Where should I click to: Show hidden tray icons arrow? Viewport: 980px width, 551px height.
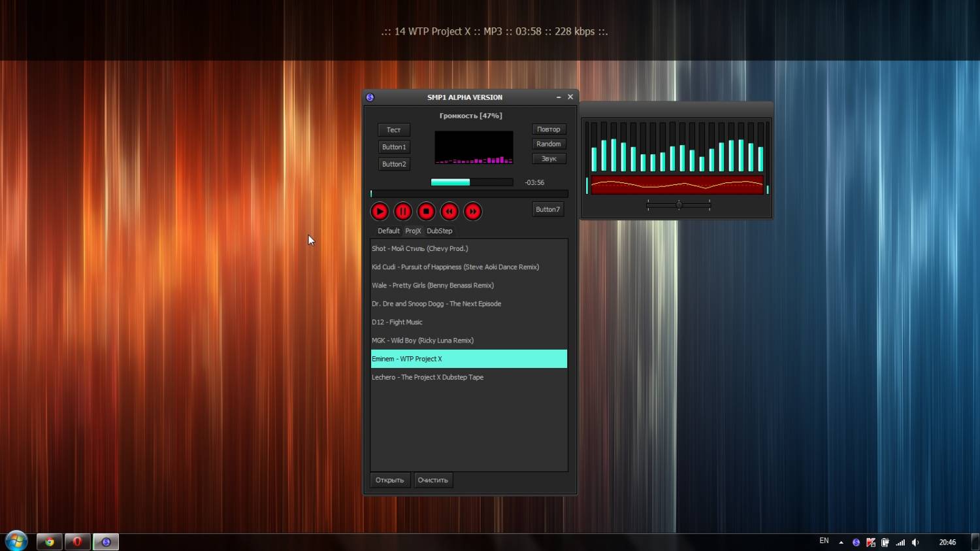pyautogui.click(x=841, y=543)
